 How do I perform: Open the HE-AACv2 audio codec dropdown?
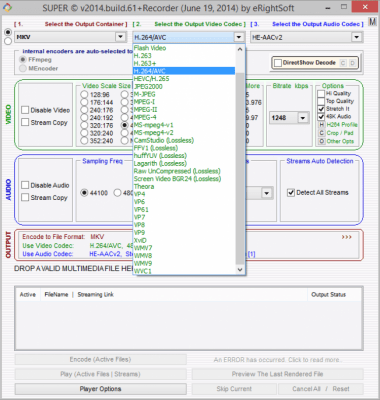pyautogui.click(x=357, y=37)
